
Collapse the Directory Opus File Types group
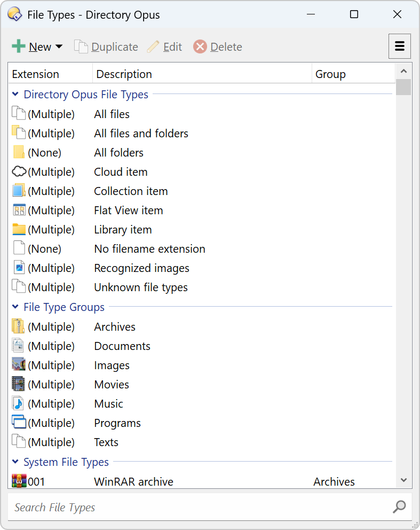click(15, 95)
